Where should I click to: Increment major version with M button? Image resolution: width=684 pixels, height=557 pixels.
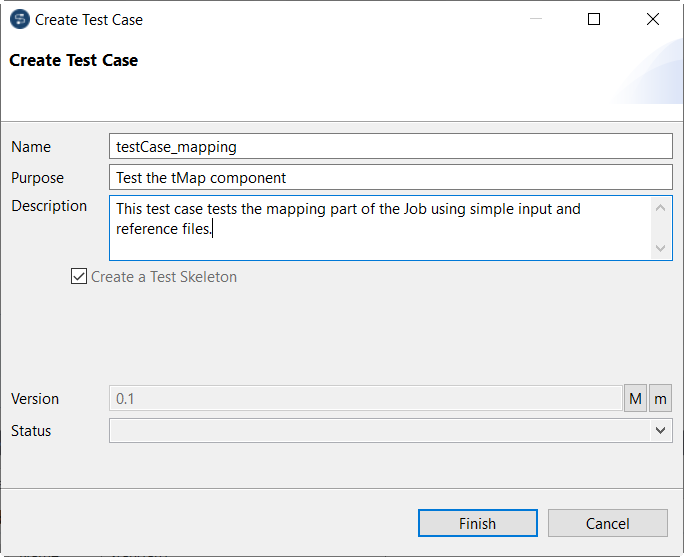click(x=635, y=398)
